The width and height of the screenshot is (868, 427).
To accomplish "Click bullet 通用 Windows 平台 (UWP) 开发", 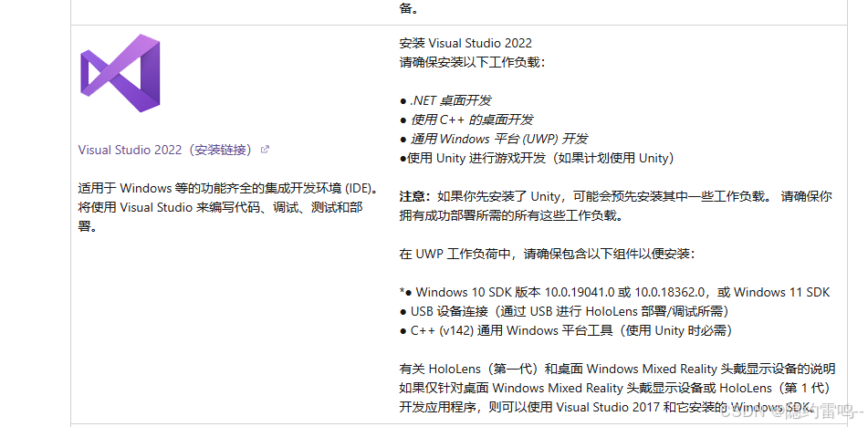I will 494,139.
